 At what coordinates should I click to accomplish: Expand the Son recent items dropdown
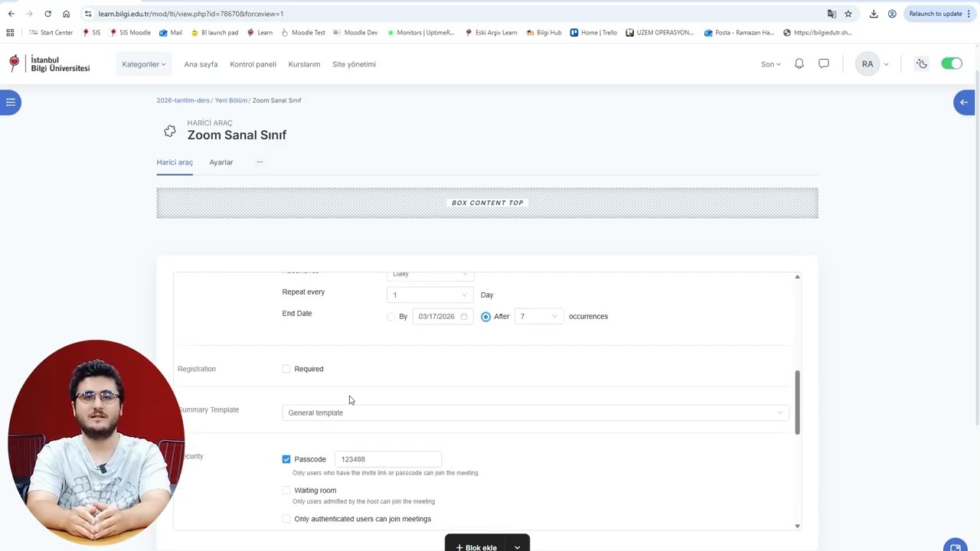point(770,64)
